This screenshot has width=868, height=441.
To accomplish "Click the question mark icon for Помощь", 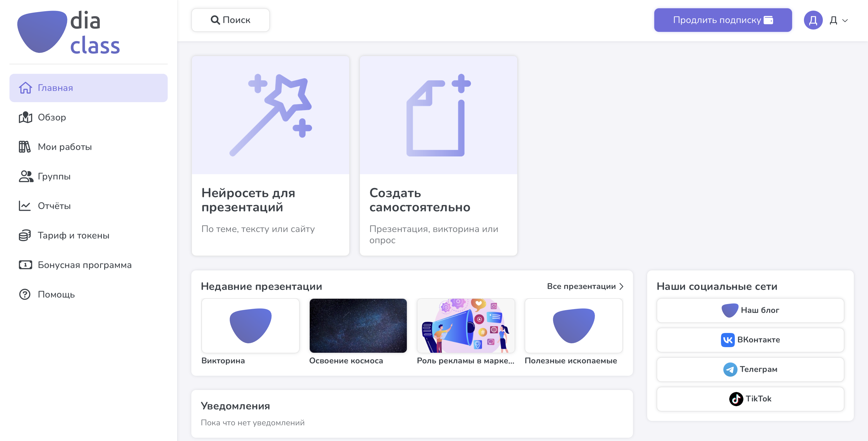I will pos(25,295).
